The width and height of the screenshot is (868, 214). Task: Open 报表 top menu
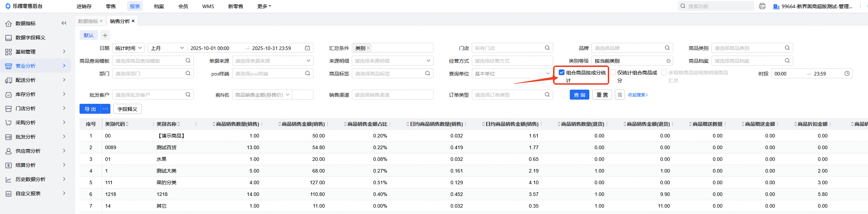click(x=135, y=6)
